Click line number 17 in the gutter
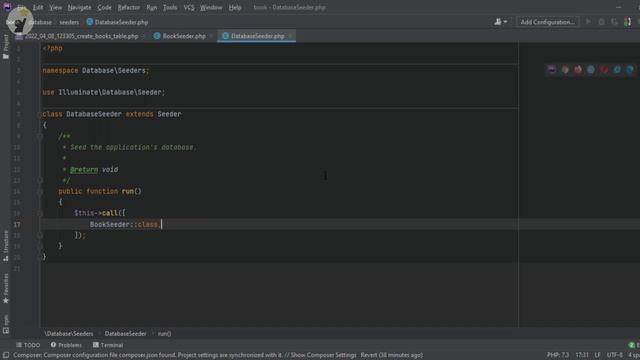This screenshot has height=360, width=640. coord(17,224)
